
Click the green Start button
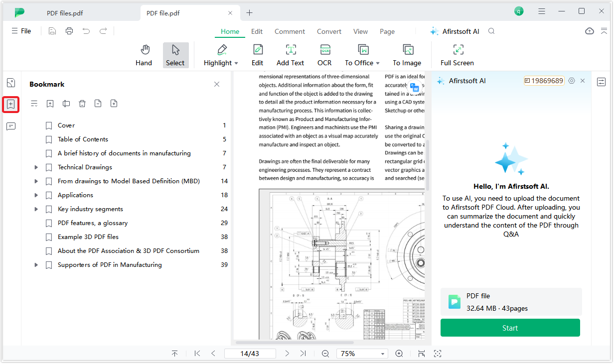coord(510,328)
